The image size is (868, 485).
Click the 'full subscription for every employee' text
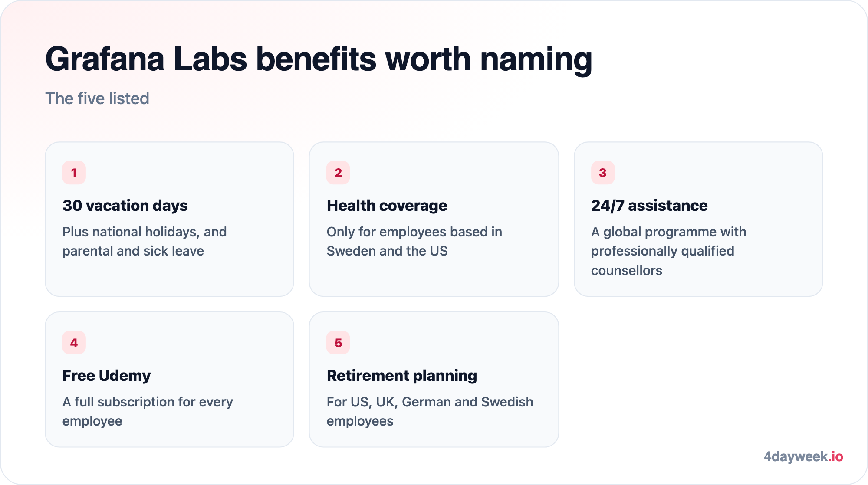148,412
